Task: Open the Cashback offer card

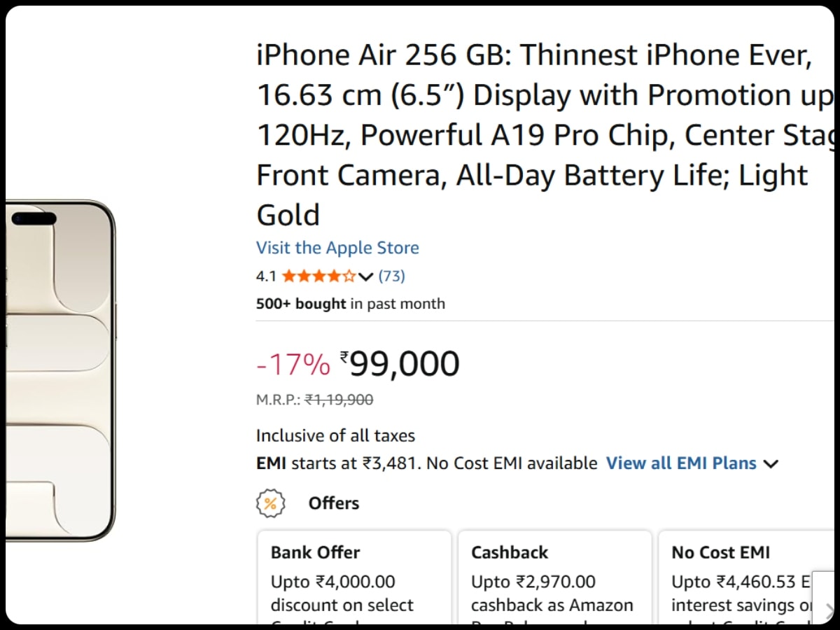Action: [554, 577]
